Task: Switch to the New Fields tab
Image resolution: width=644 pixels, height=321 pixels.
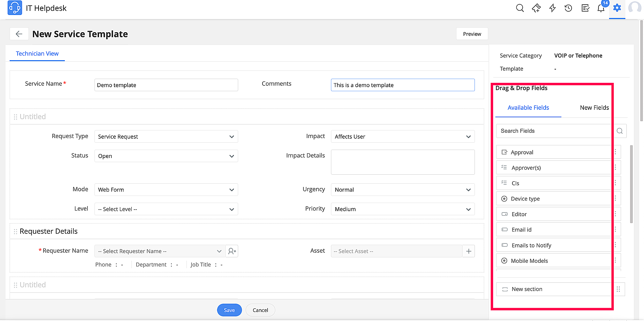Action: [594, 107]
